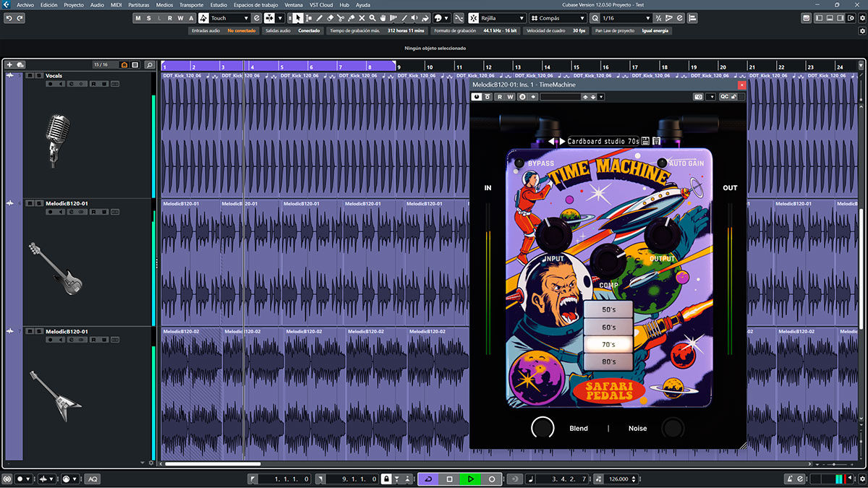The height and width of the screenshot is (488, 868).
Task: Click the Apply Quantize Q icon
Action: [595, 18]
